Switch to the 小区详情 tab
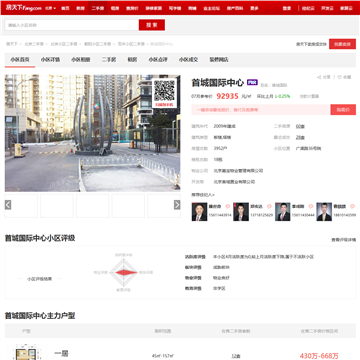 (x=50, y=60)
